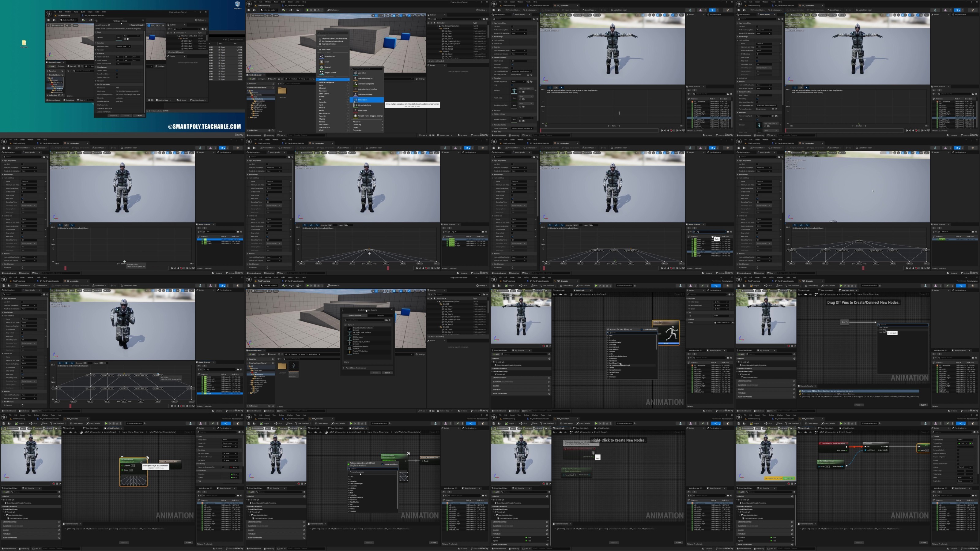This screenshot has height=551, width=980.
Task: Click the Blueprint Class icon in the context menu
Action: (322, 57)
